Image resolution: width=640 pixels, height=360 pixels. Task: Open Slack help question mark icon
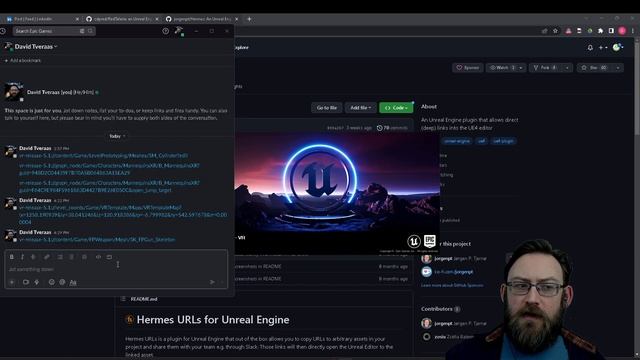[x=165, y=31]
